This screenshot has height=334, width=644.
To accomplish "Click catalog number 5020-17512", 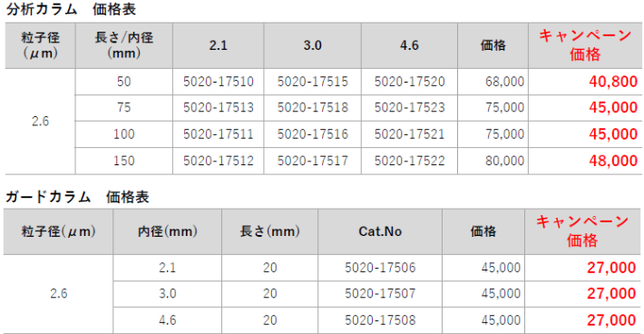I will pos(218,161).
